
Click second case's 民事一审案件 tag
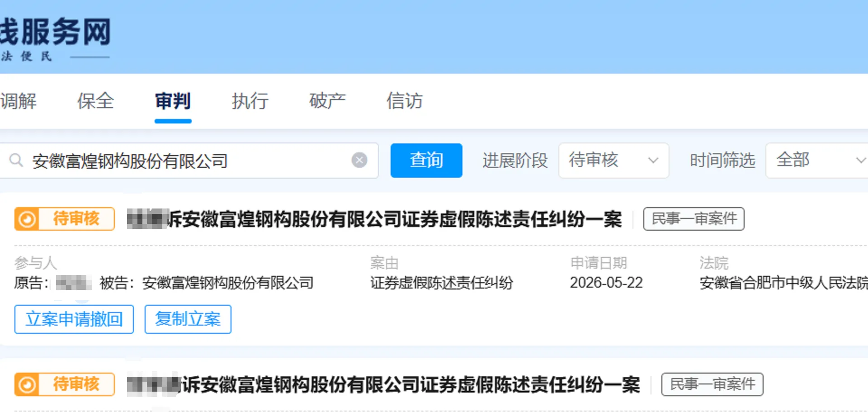coord(712,385)
